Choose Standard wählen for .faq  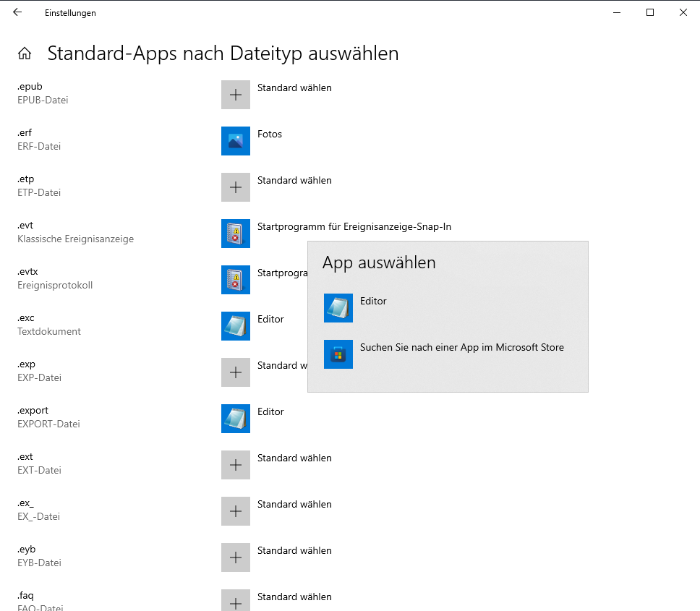click(x=294, y=597)
